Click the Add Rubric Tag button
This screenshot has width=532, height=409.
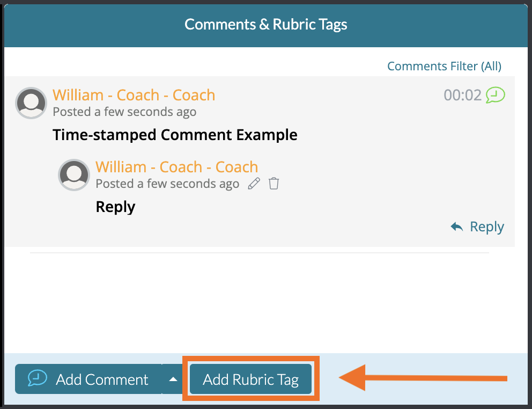(x=250, y=379)
